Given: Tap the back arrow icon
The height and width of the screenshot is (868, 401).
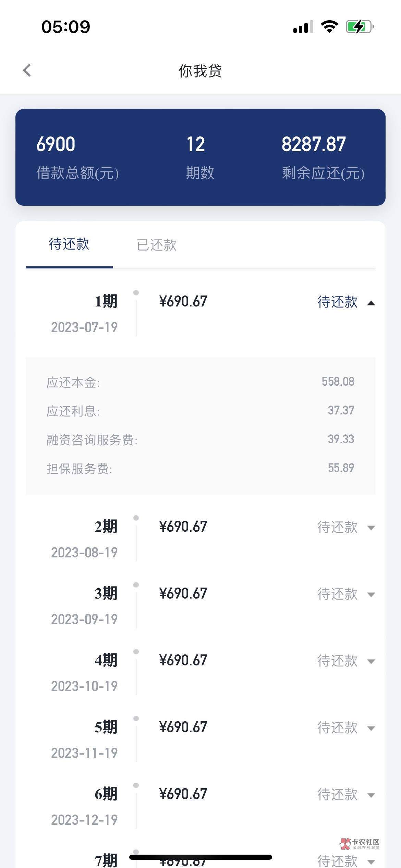Looking at the screenshot, I should pos(27,71).
